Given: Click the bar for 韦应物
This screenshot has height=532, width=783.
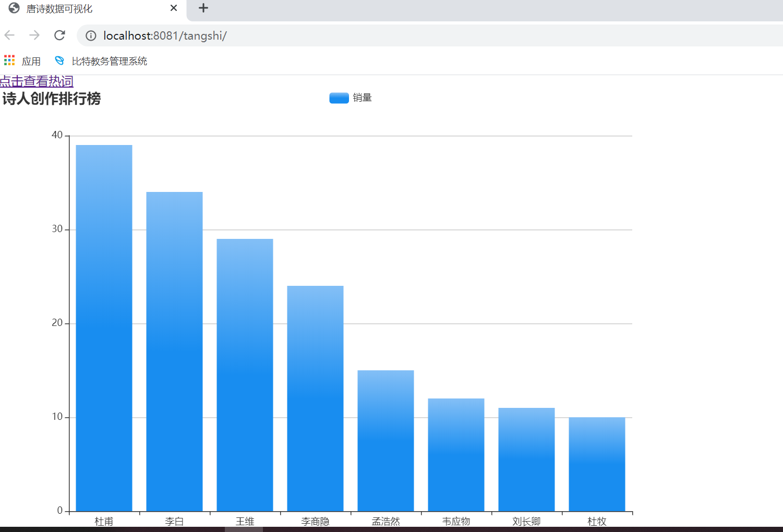Looking at the screenshot, I should click(456, 455).
